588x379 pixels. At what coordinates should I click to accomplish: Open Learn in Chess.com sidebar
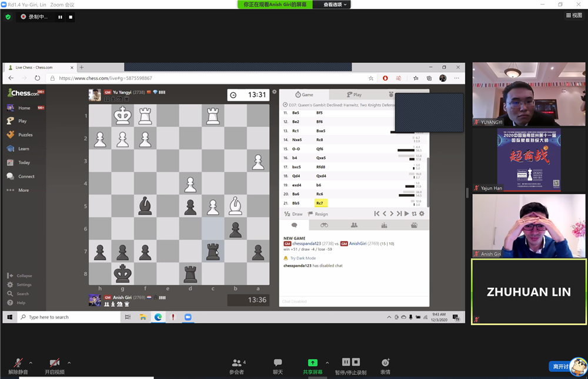[x=24, y=148]
